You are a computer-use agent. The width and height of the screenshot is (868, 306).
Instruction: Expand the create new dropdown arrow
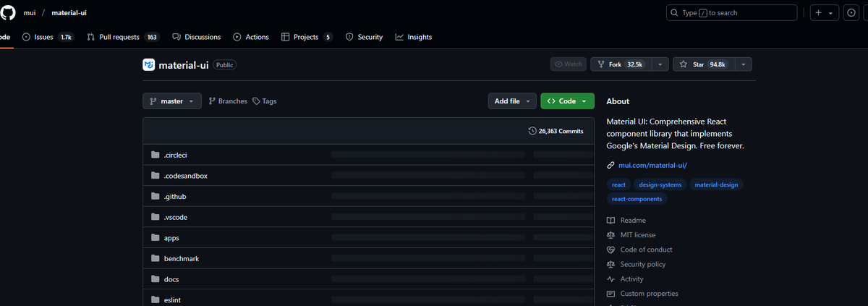coord(830,13)
